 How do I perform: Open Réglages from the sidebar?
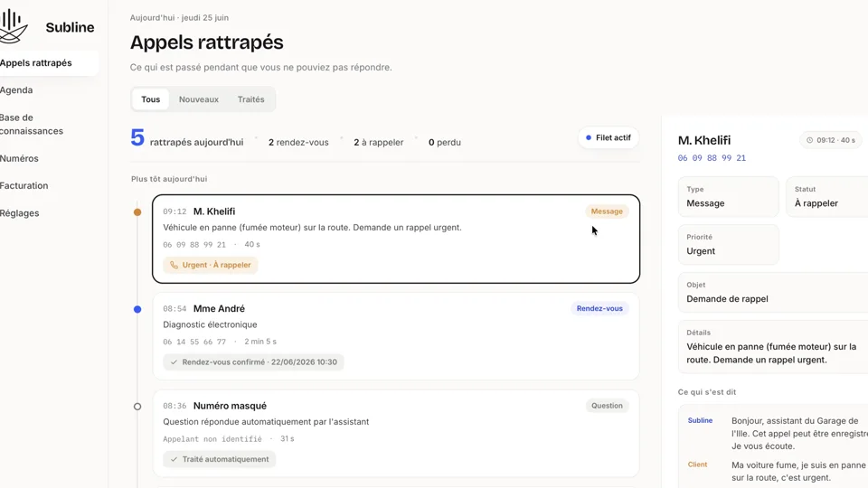coord(19,213)
